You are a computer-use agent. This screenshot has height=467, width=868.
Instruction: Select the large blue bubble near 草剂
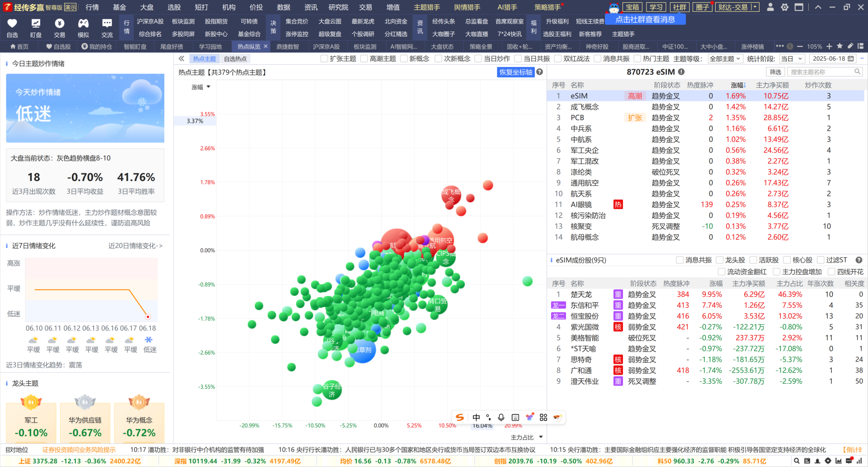363,350
